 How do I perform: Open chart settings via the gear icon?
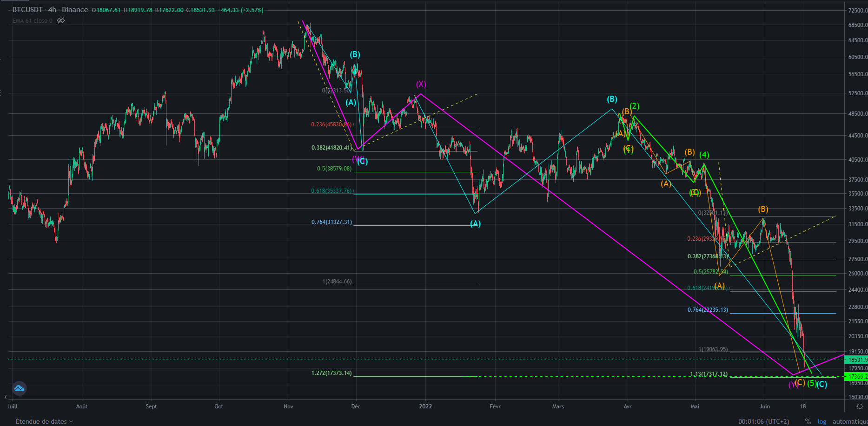point(860,406)
